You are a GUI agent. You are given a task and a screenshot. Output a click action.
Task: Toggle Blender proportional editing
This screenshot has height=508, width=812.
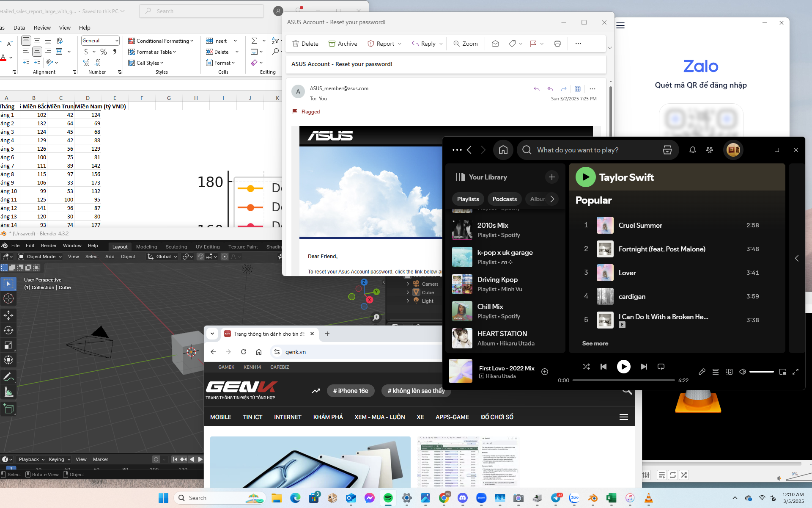pos(225,257)
